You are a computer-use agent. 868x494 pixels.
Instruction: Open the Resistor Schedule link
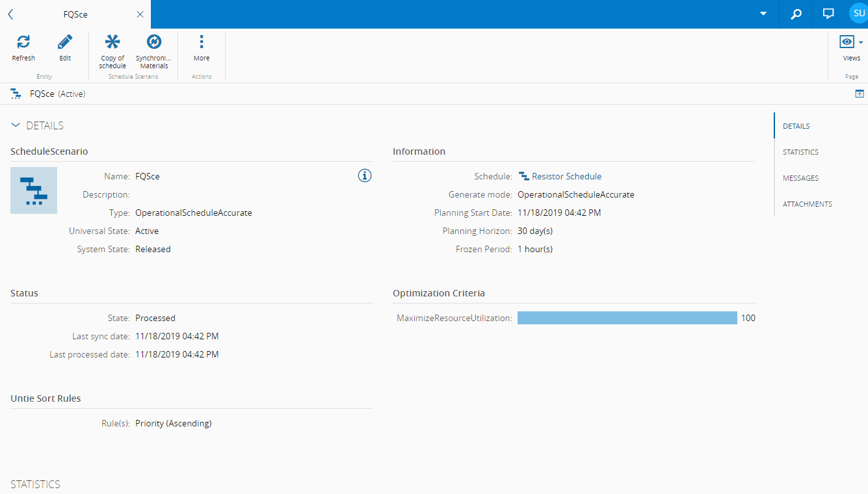coord(566,176)
